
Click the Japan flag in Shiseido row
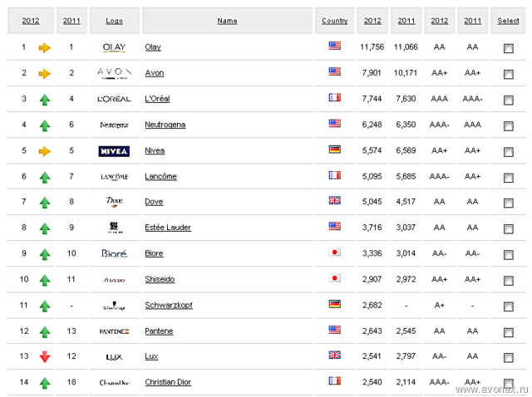click(x=334, y=278)
